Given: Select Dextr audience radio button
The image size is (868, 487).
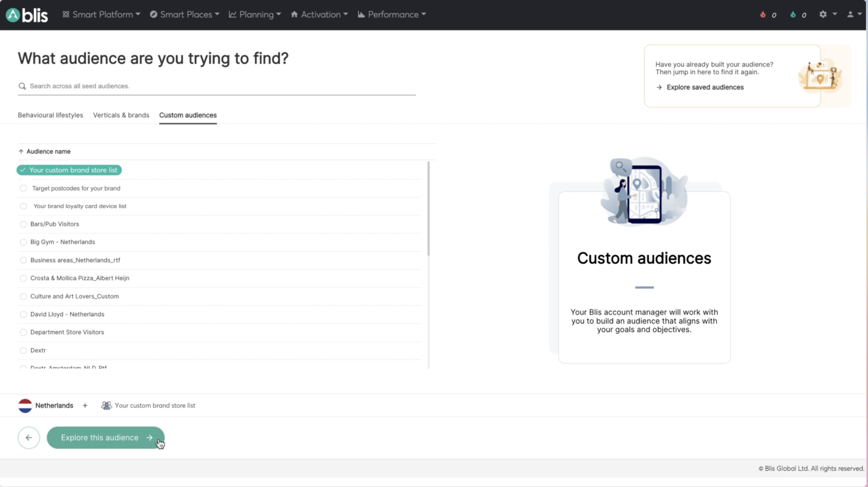Looking at the screenshot, I should pyautogui.click(x=23, y=350).
